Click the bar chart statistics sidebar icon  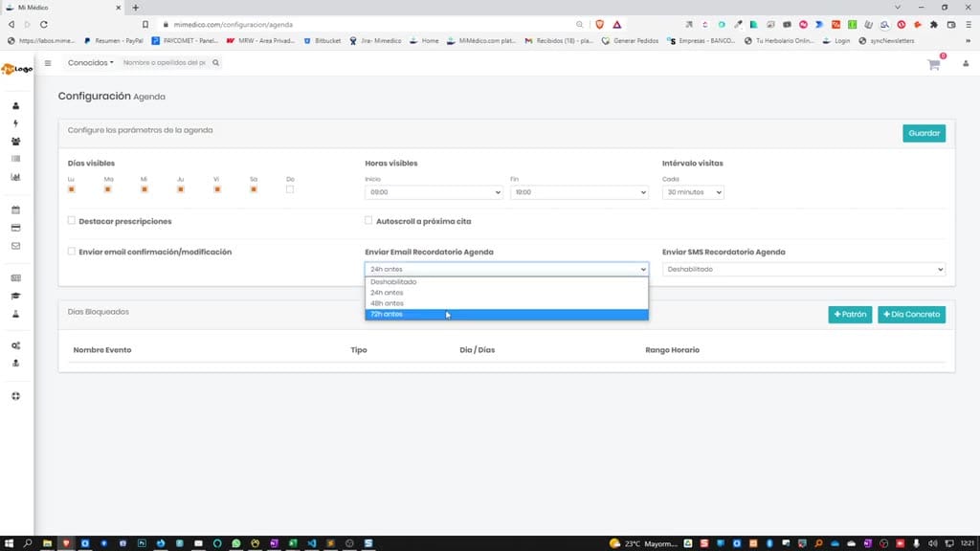(15, 177)
